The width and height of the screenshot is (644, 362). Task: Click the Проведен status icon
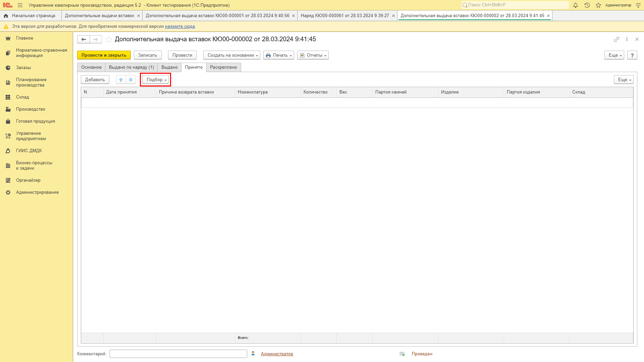[x=402, y=354]
